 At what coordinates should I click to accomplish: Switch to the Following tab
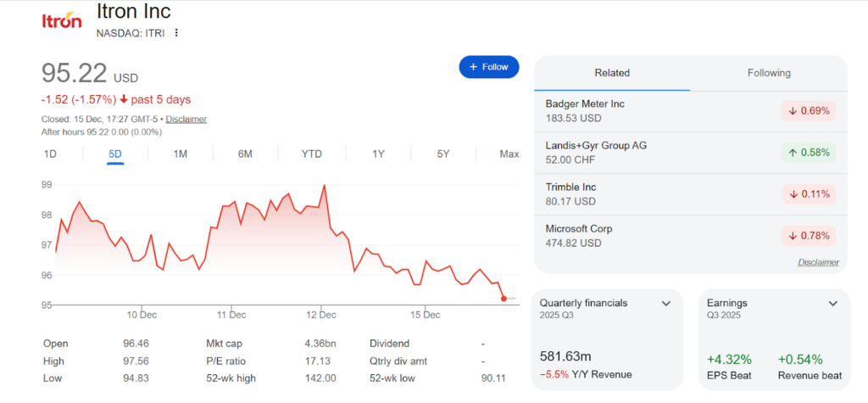(768, 73)
